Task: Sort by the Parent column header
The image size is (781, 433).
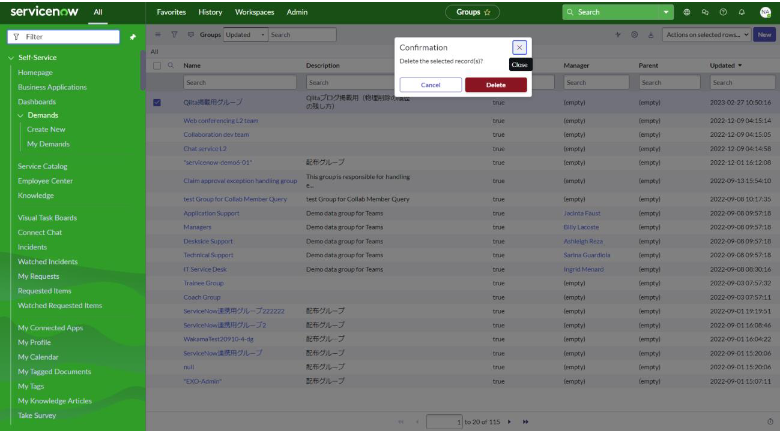Action: tap(649, 66)
